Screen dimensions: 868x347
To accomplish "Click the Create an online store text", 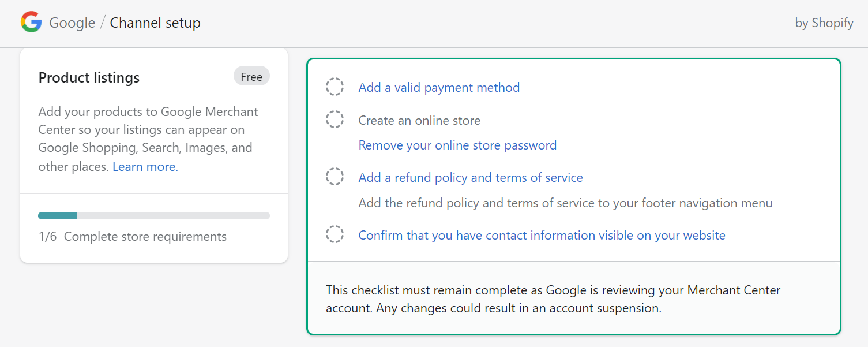I will pos(419,120).
